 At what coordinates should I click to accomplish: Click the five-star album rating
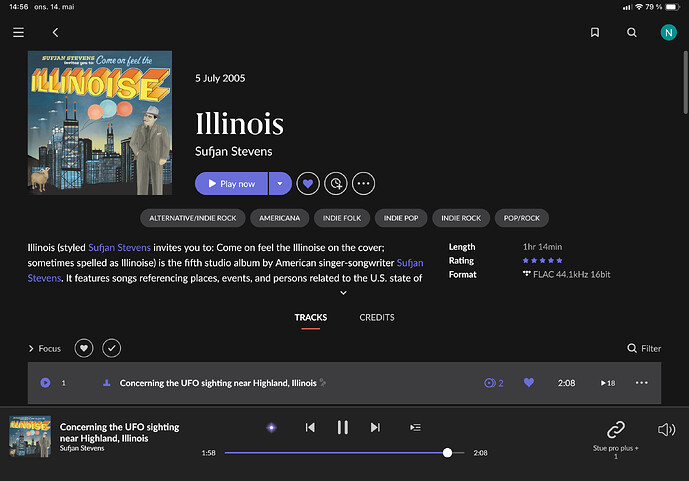click(542, 260)
